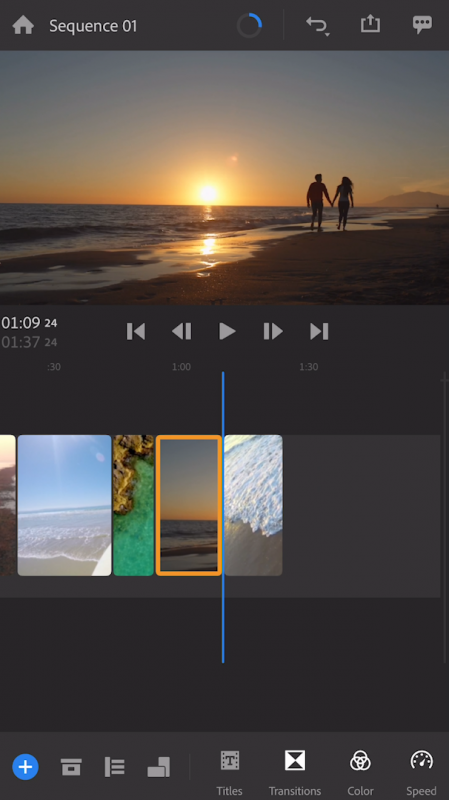Step forward one frame

[x=273, y=332]
